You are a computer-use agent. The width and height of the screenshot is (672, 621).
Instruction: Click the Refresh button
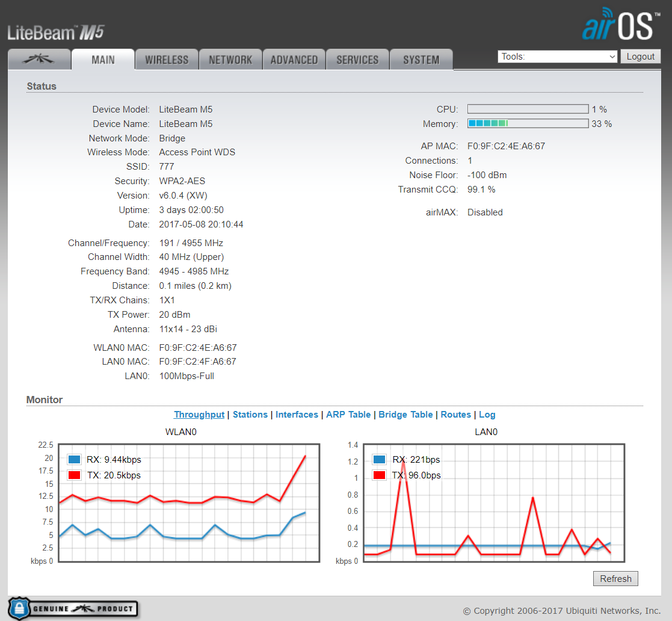point(615,578)
